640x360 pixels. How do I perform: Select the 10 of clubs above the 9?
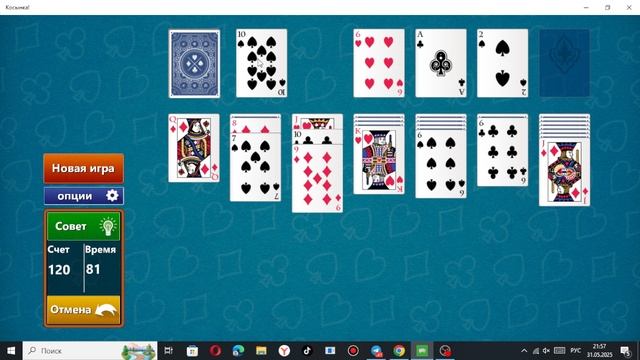tap(317, 137)
